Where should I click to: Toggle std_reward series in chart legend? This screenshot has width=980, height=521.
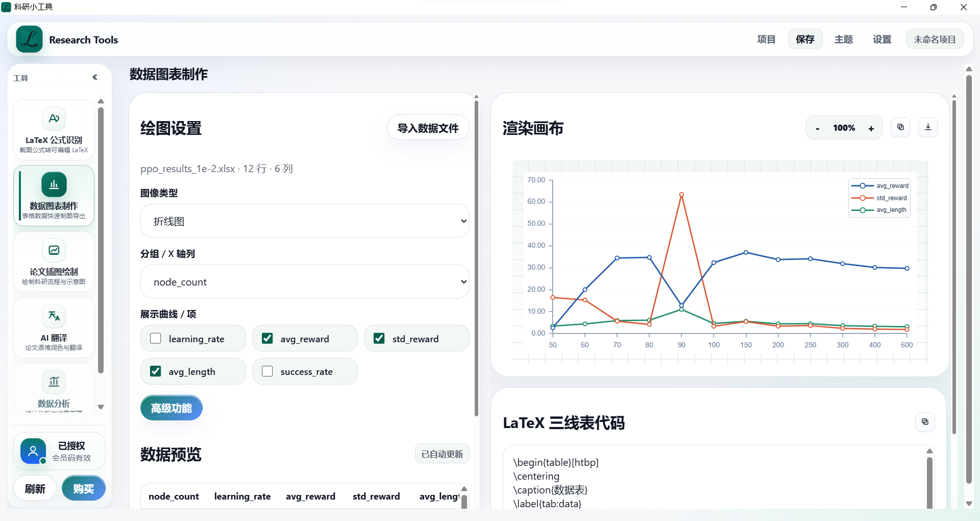(x=879, y=198)
